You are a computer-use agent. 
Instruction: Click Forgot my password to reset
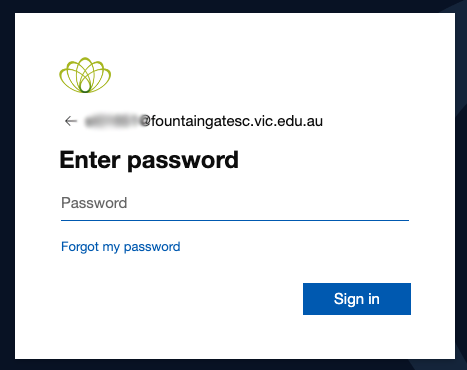click(x=121, y=247)
